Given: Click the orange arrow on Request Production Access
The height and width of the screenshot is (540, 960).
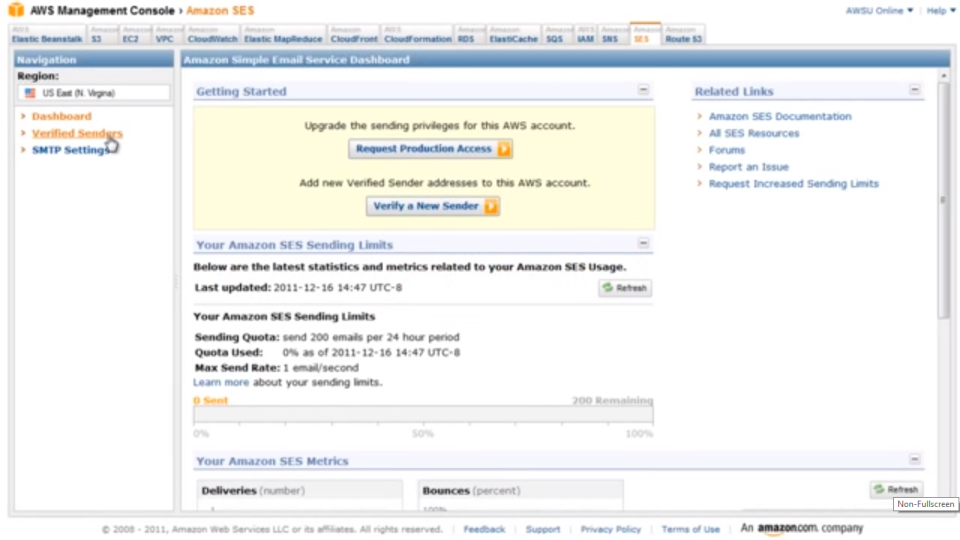Looking at the screenshot, I should pos(504,149).
